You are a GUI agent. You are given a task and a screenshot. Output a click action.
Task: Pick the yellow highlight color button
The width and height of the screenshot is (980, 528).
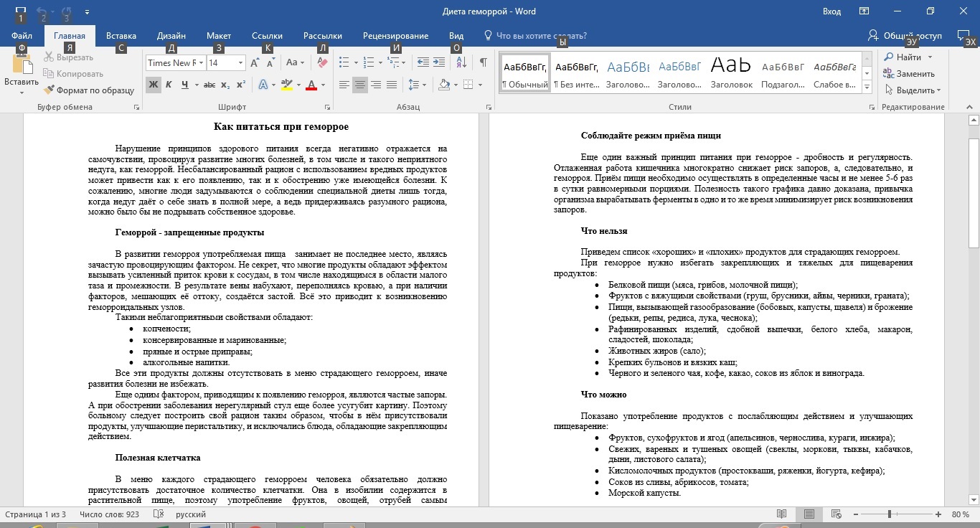click(x=287, y=85)
